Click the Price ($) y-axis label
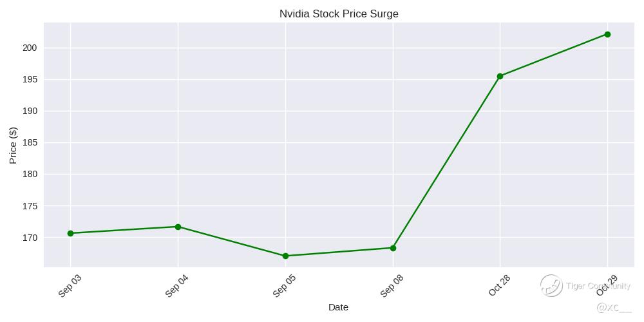 tap(14, 145)
